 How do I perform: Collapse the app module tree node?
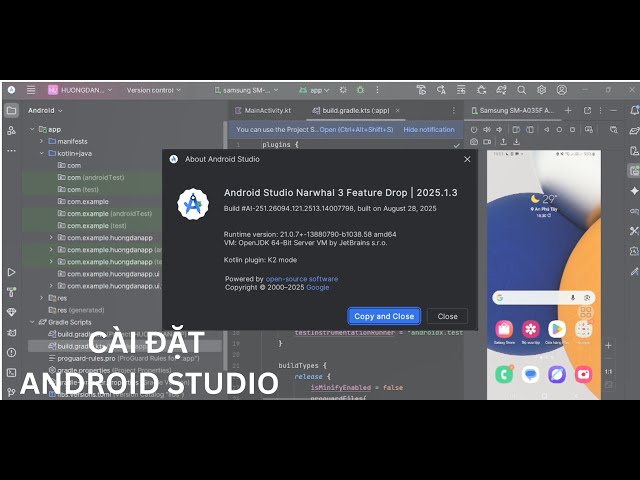[x=32, y=129]
